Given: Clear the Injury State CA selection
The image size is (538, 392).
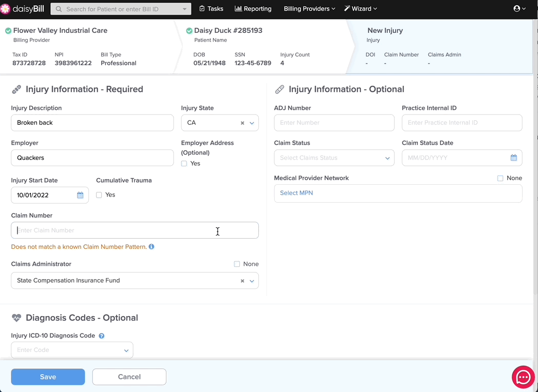Looking at the screenshot, I should click(x=242, y=123).
